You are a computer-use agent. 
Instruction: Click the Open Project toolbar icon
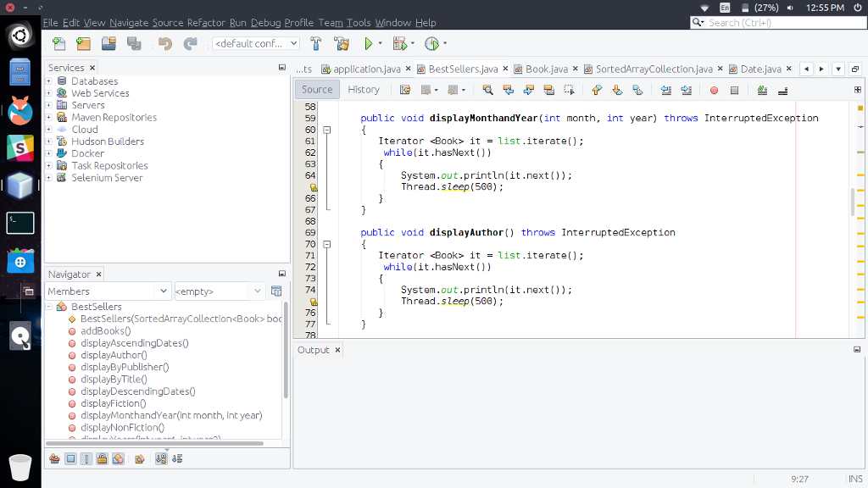click(108, 43)
